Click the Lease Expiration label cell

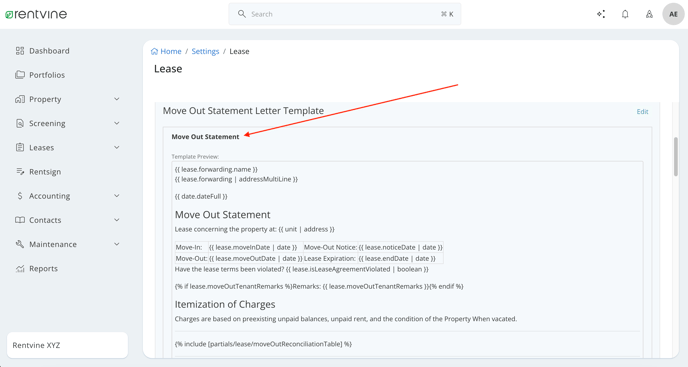pos(330,259)
